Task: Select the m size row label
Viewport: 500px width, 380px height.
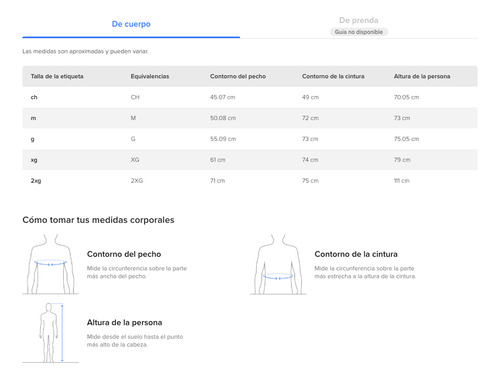Action: [x=33, y=118]
